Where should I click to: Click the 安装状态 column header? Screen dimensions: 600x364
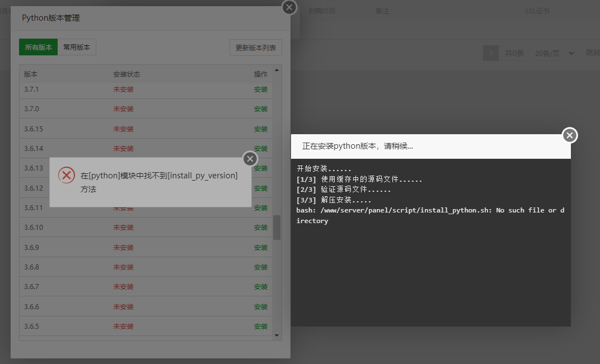126,74
